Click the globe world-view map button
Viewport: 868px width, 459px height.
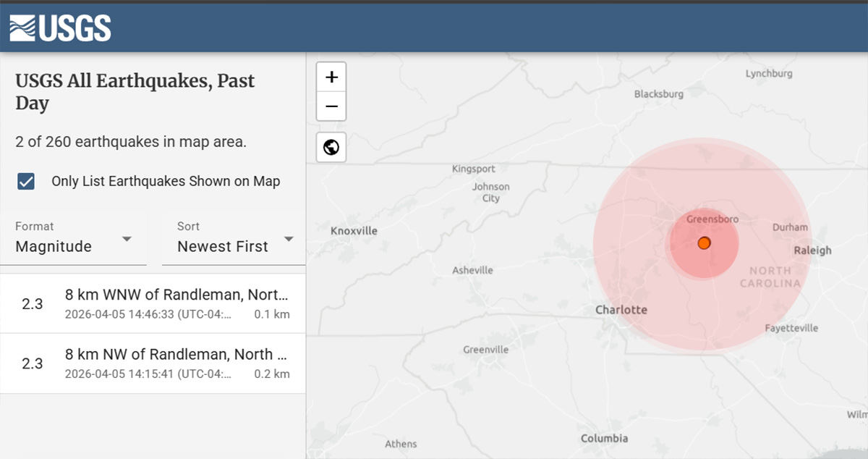tap(331, 148)
